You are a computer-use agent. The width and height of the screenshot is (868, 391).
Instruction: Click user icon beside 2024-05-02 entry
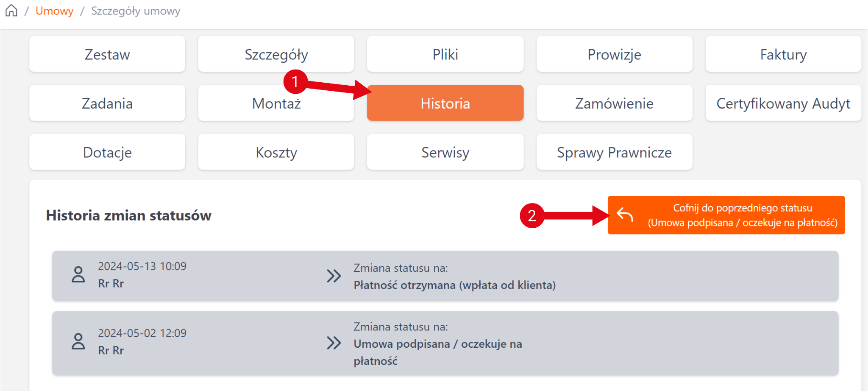pos(78,342)
